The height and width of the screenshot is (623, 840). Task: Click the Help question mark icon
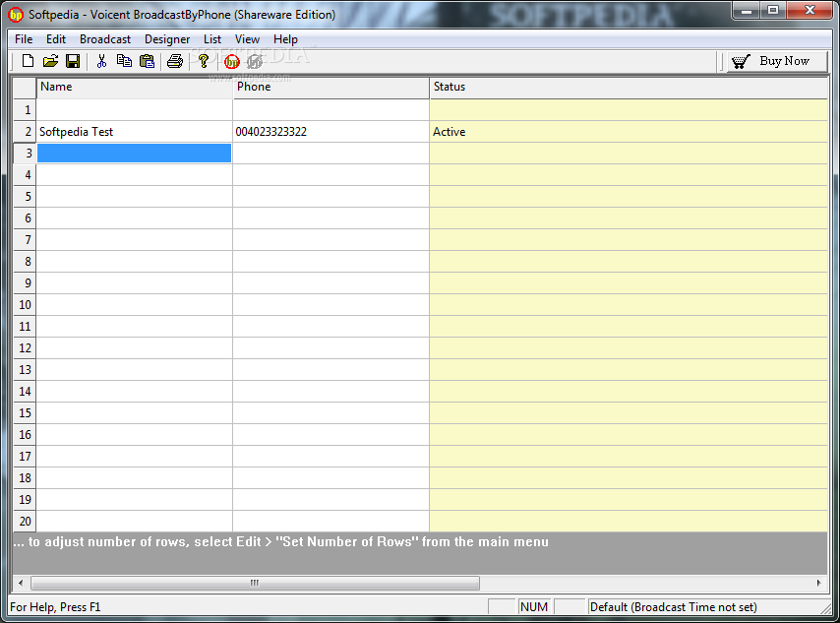[203, 61]
